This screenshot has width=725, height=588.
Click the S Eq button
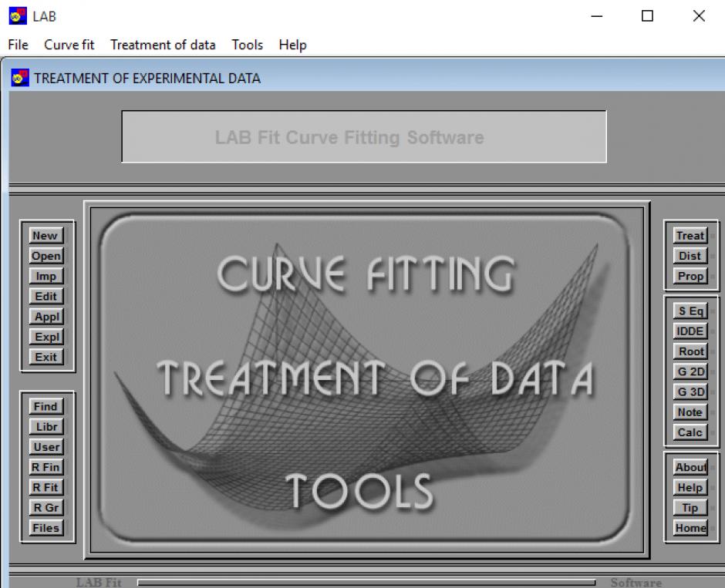coord(690,311)
